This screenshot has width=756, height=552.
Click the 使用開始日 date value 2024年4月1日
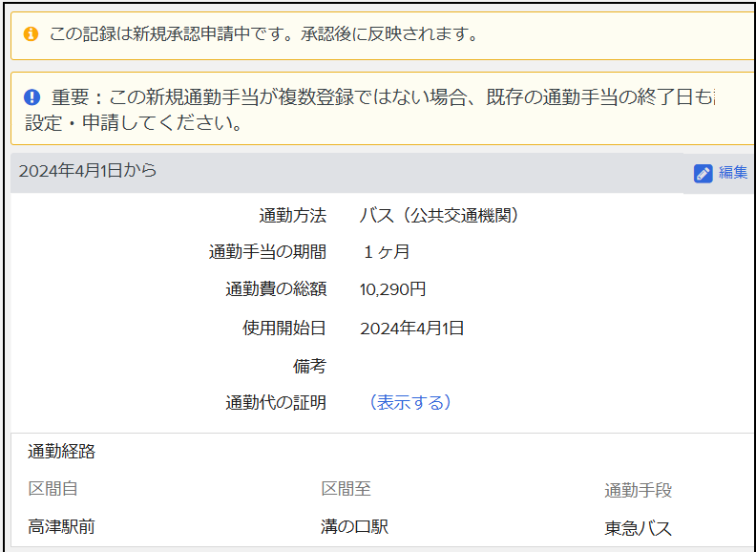411,328
